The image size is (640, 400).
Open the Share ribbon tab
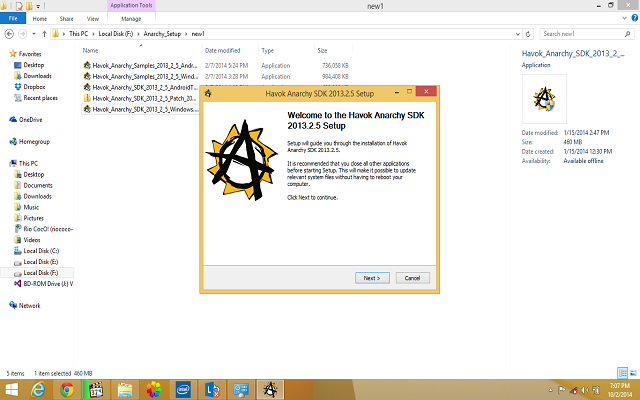click(x=67, y=19)
